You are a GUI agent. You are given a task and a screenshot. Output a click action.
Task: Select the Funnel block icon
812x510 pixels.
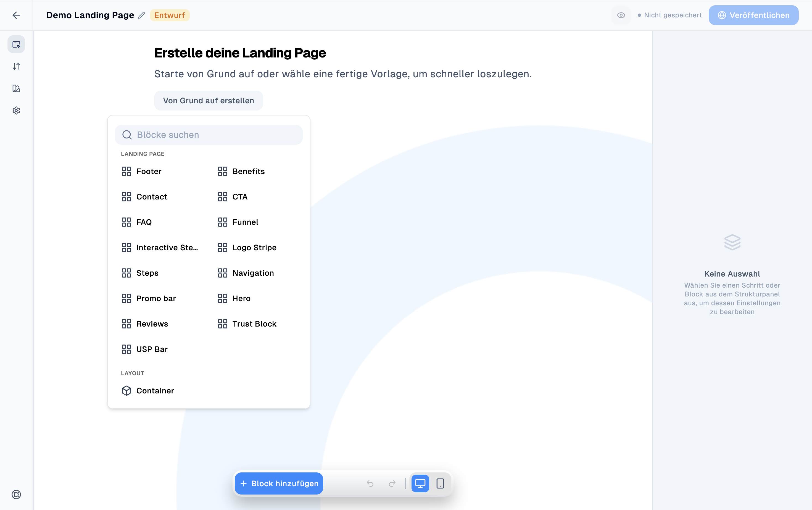click(x=223, y=222)
